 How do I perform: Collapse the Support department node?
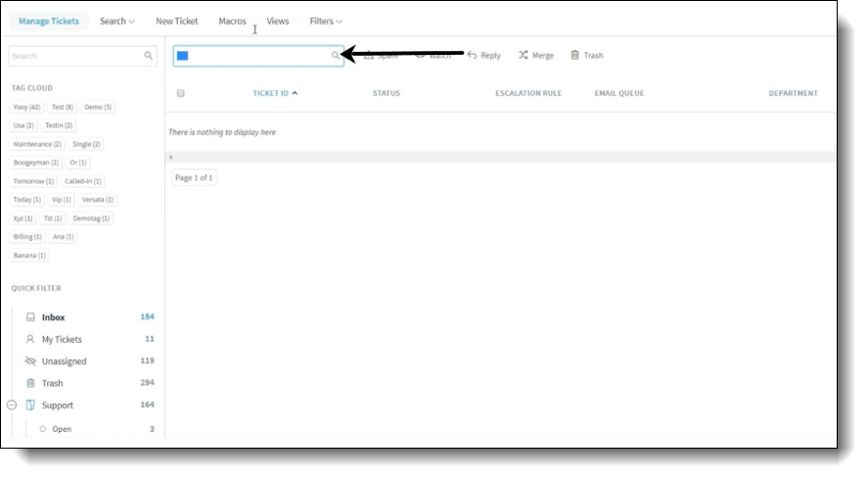[x=12, y=405]
